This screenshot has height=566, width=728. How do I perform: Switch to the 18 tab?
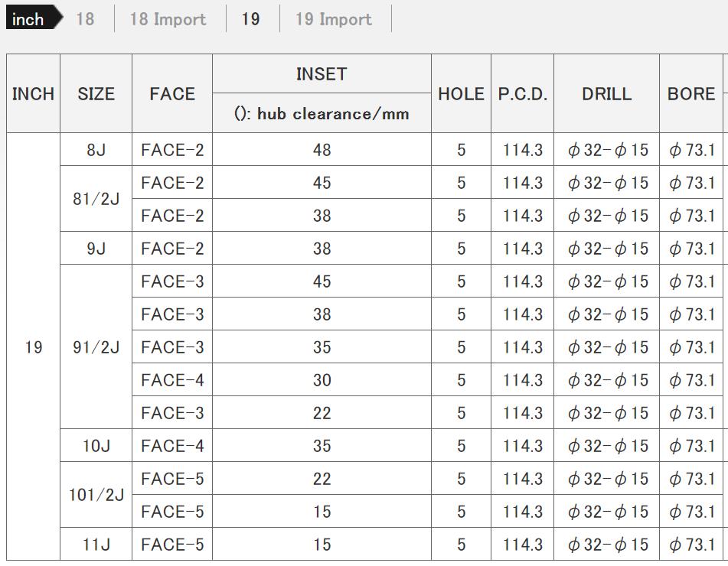tap(85, 19)
